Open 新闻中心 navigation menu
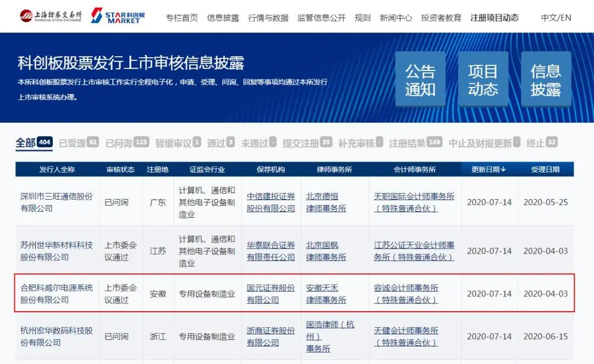The width and height of the screenshot is (594, 364). (396, 18)
